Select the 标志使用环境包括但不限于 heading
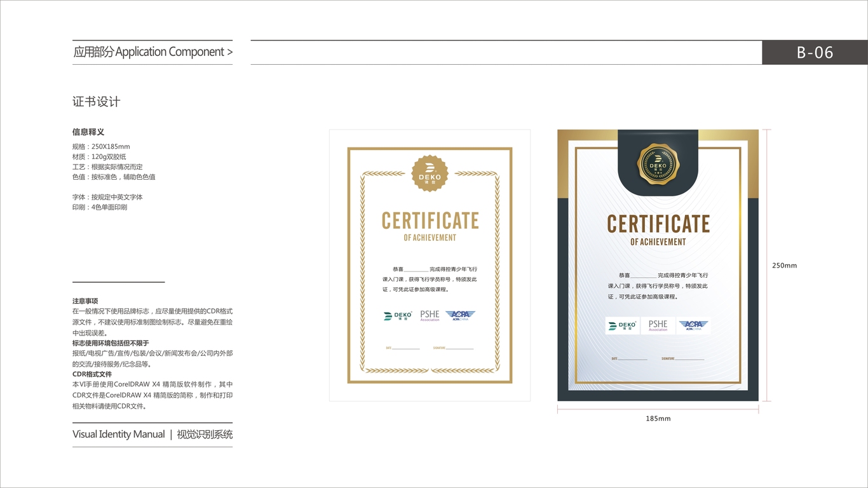The width and height of the screenshot is (868, 488). point(111,343)
